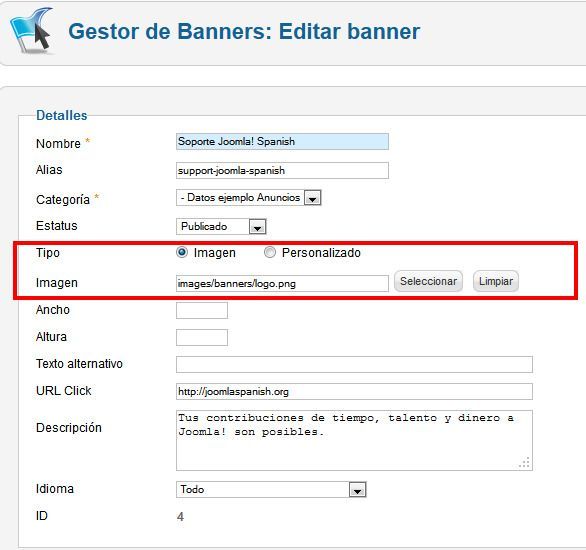This screenshot has height=550, width=586.
Task: Expand the Estatus Publicado dropdown
Action: pyautogui.click(x=257, y=227)
